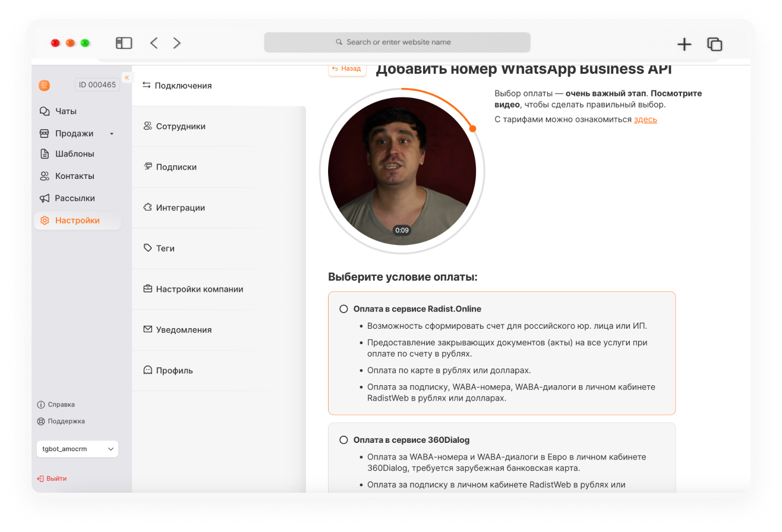This screenshot has height=532, width=782.
Task: Click the Уведомления envelope icon
Action: coord(148,329)
